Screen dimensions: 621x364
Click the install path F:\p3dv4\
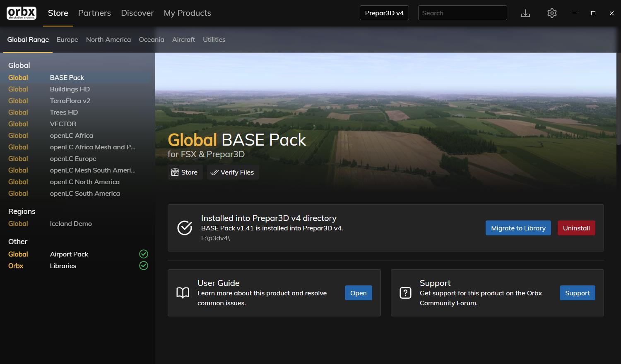(x=215, y=238)
